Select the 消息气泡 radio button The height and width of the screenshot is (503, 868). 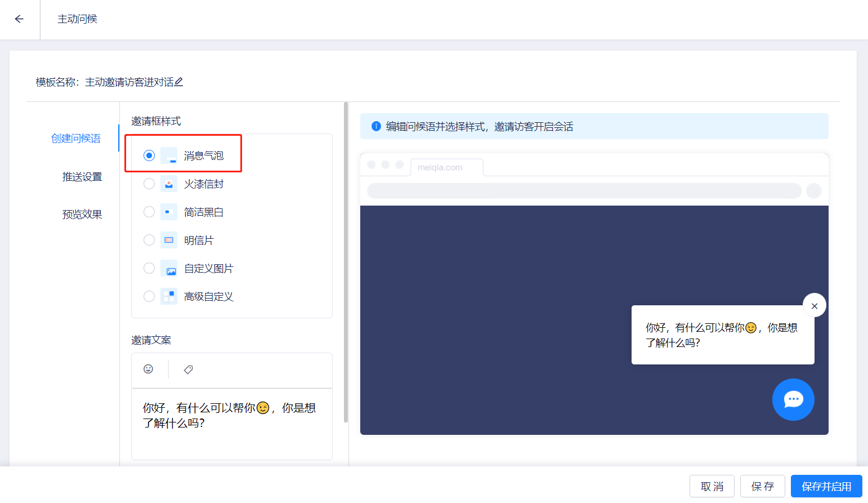click(x=149, y=155)
